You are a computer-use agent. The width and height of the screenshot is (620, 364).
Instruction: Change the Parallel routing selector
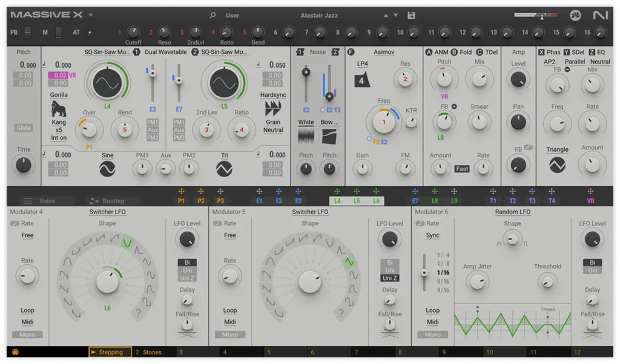(x=575, y=62)
